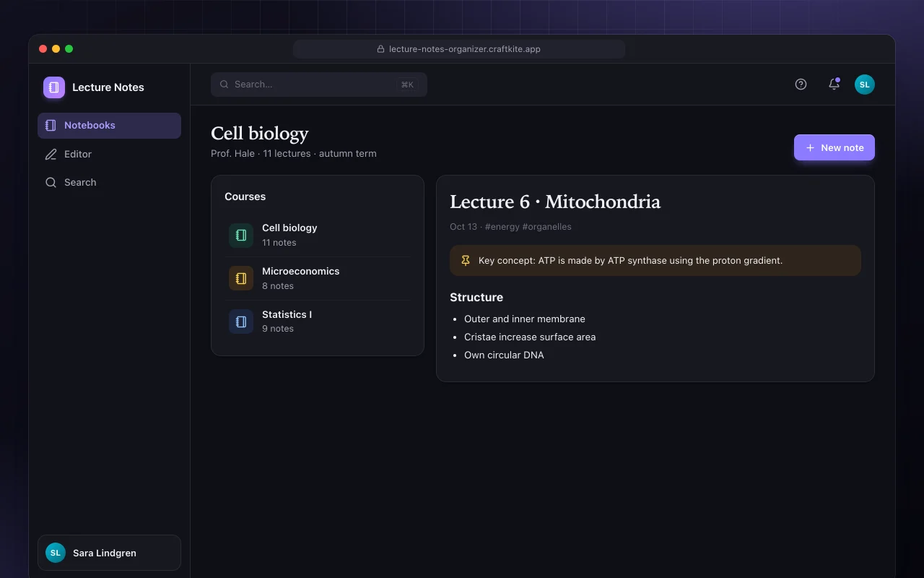Click the Key concept ATP synthase text
The width and height of the screenshot is (924, 578).
coord(630,261)
